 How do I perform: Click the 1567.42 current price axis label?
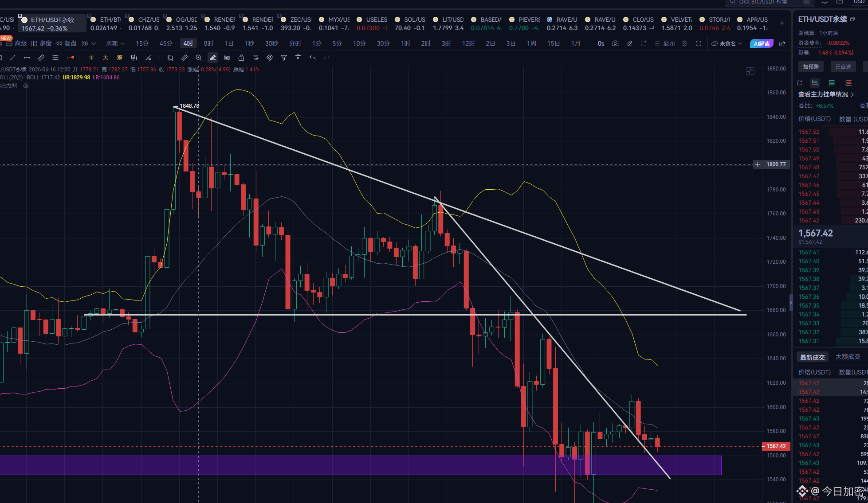776,446
